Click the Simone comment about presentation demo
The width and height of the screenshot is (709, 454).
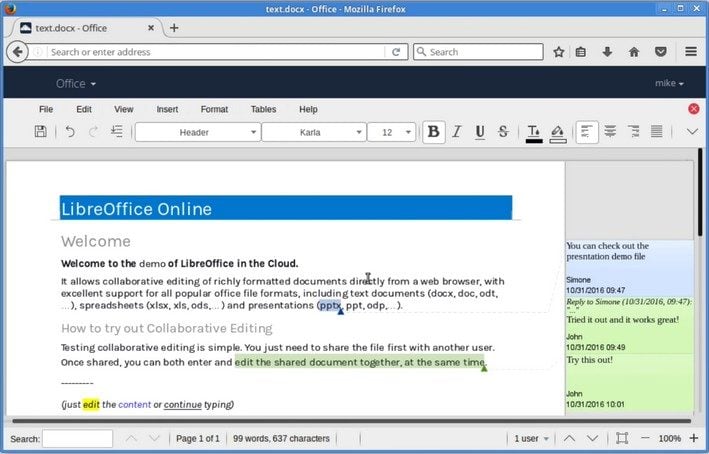pos(629,269)
